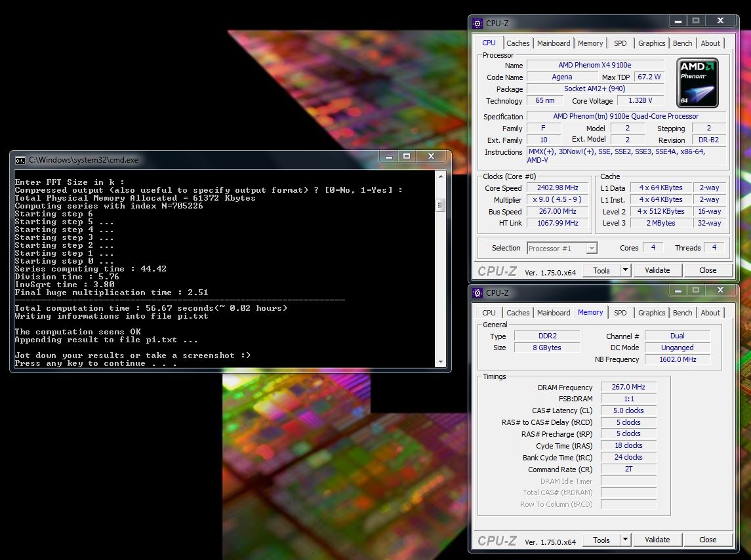Viewport: 751px width, 560px height.
Task: Click the Close button in the top CPU-Z window
Action: tap(708, 271)
